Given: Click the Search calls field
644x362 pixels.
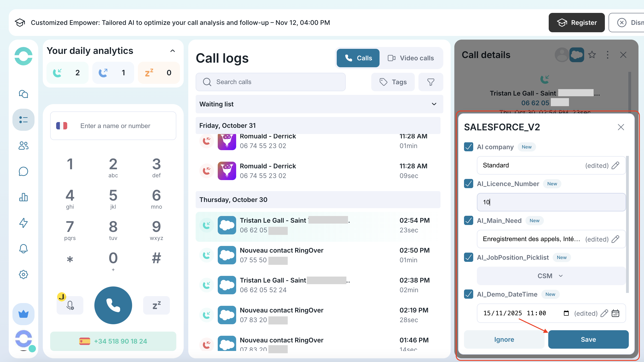Looking at the screenshot, I should (270, 82).
